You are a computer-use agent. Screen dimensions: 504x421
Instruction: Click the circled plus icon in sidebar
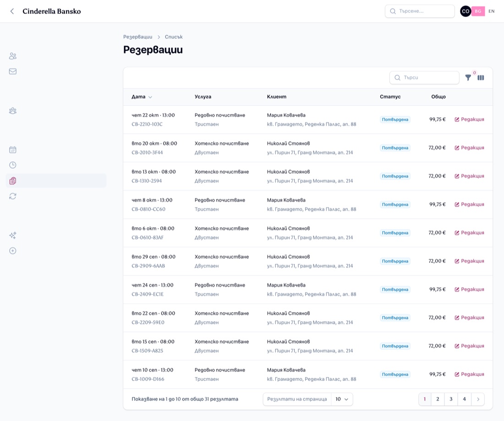coord(13,251)
